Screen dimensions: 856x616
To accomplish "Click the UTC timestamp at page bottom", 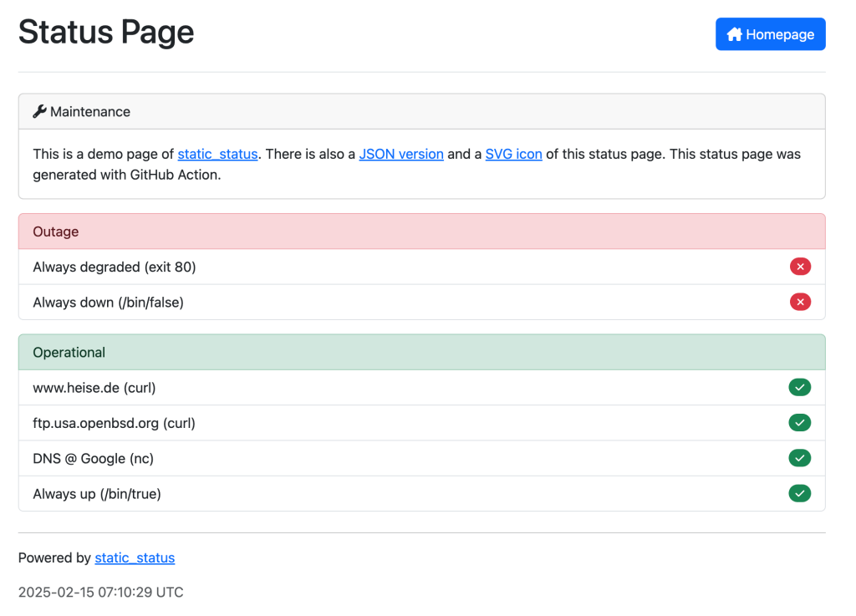I will (100, 592).
